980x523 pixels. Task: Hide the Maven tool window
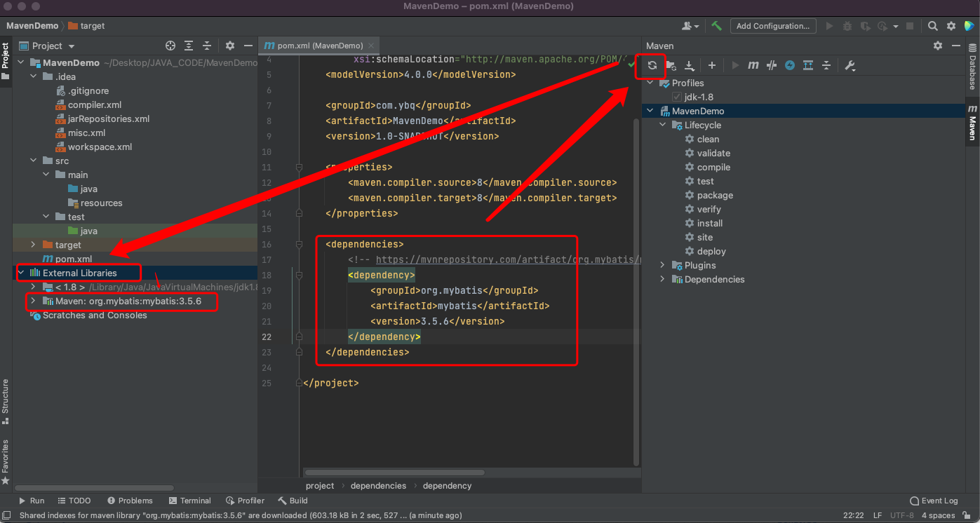[955, 46]
